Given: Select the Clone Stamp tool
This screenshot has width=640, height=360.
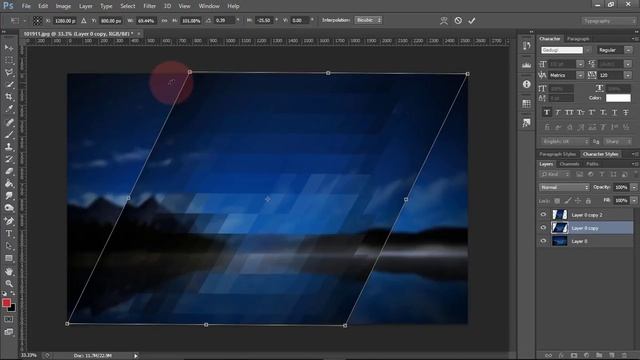Looking at the screenshot, I should click(9, 147).
